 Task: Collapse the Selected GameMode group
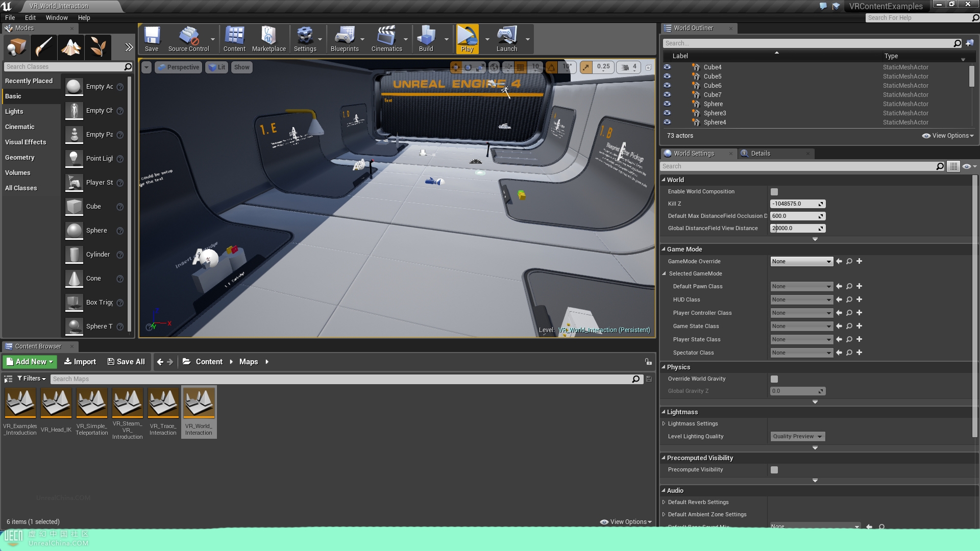[664, 273]
